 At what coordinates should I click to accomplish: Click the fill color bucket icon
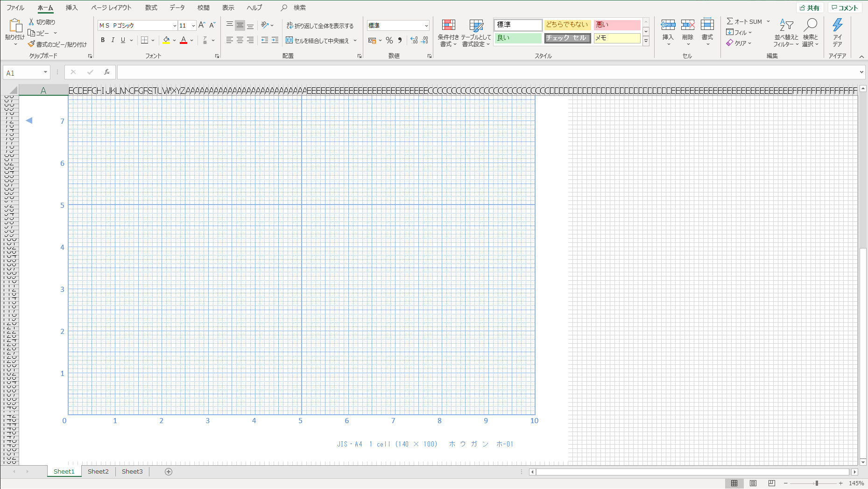pyautogui.click(x=166, y=40)
